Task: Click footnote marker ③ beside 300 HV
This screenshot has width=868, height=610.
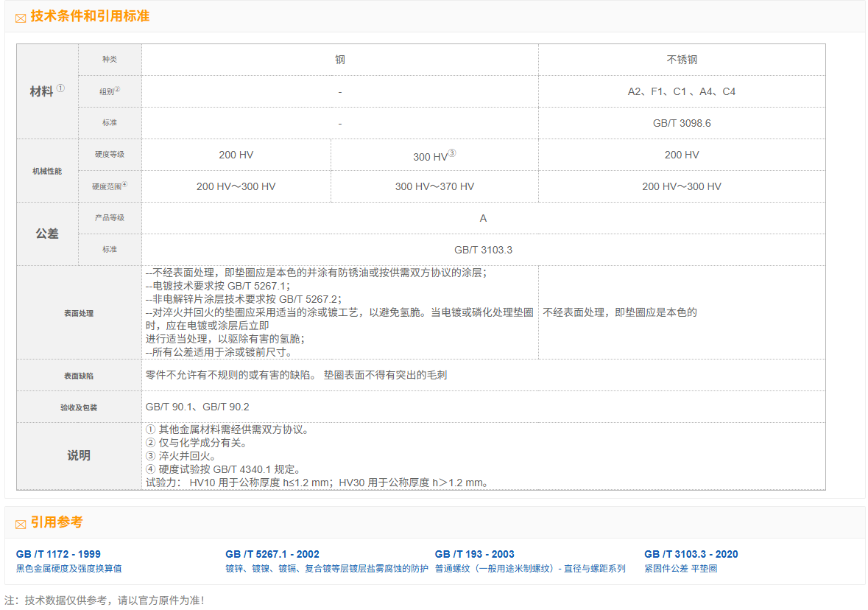Action: 452,153
